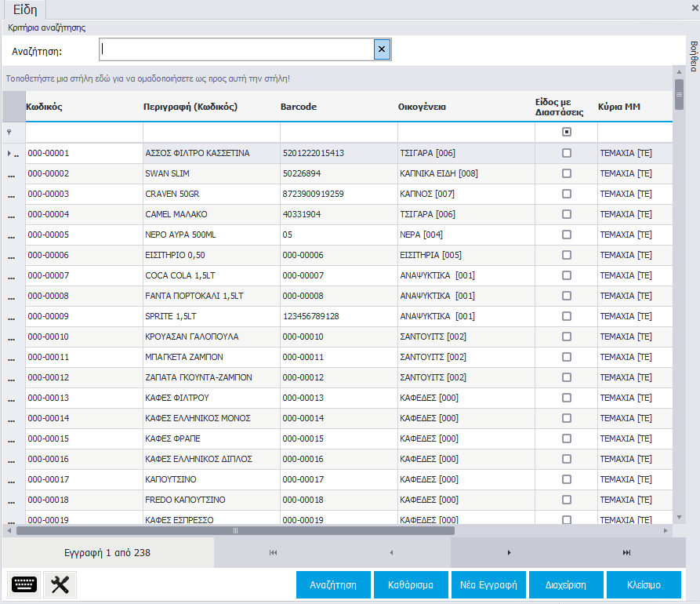
Task: Close the Είδη panel with top-right X
Action: pyautogui.click(x=694, y=7)
